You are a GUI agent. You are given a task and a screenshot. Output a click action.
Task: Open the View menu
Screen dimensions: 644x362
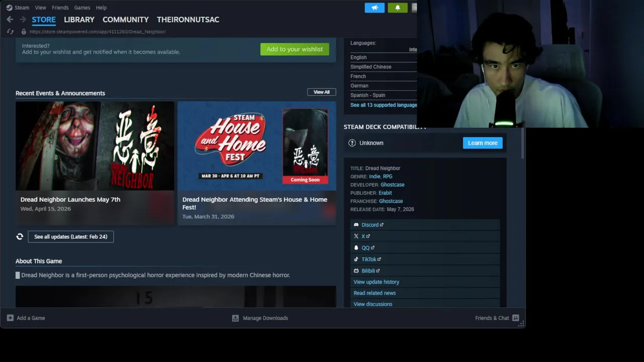[x=40, y=8]
